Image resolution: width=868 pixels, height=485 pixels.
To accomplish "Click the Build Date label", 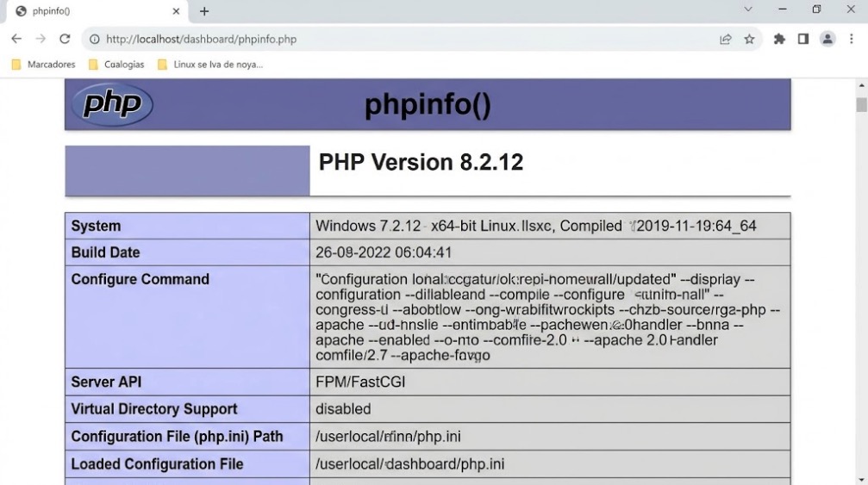I will 105,252.
